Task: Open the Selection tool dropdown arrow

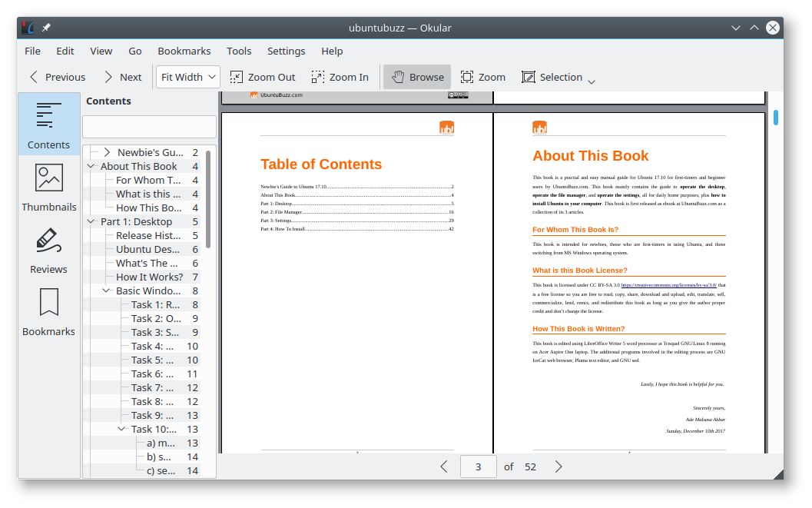Action: click(592, 81)
